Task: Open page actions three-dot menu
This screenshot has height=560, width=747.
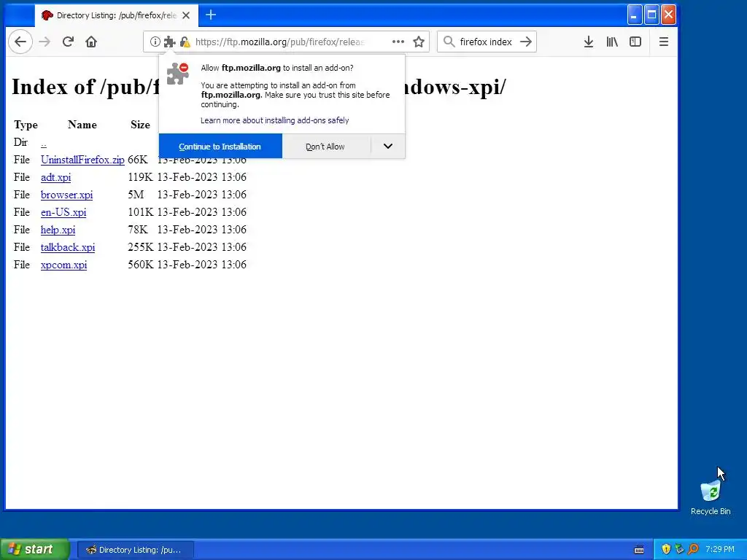Action: tap(398, 42)
